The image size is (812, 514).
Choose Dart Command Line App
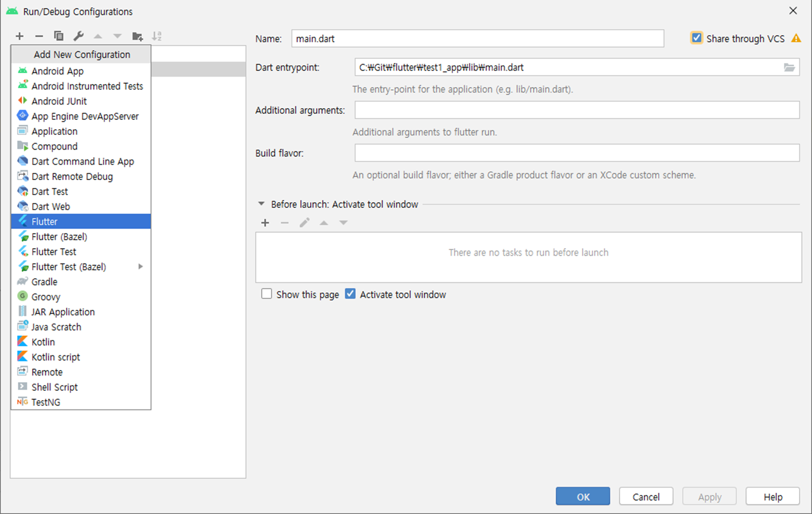coord(81,161)
